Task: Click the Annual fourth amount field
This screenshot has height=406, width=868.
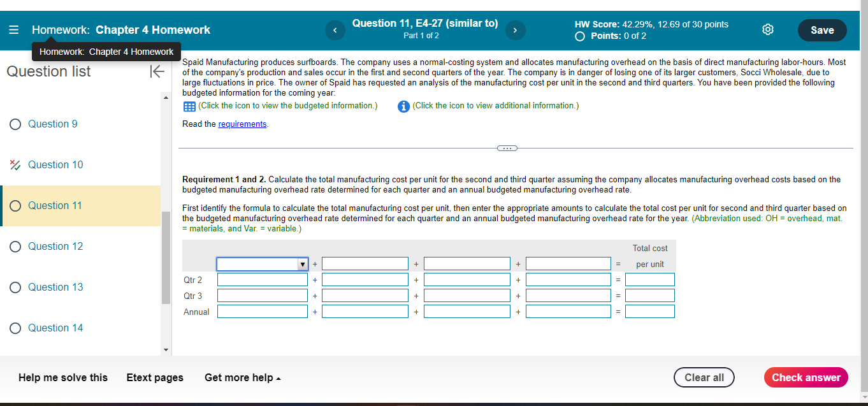Action: click(x=569, y=312)
